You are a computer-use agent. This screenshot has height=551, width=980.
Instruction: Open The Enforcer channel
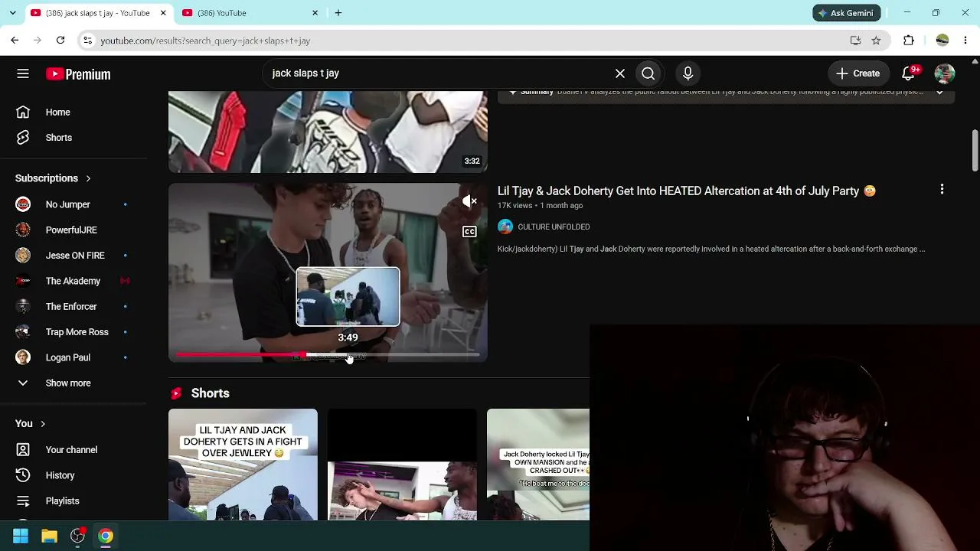73,307
